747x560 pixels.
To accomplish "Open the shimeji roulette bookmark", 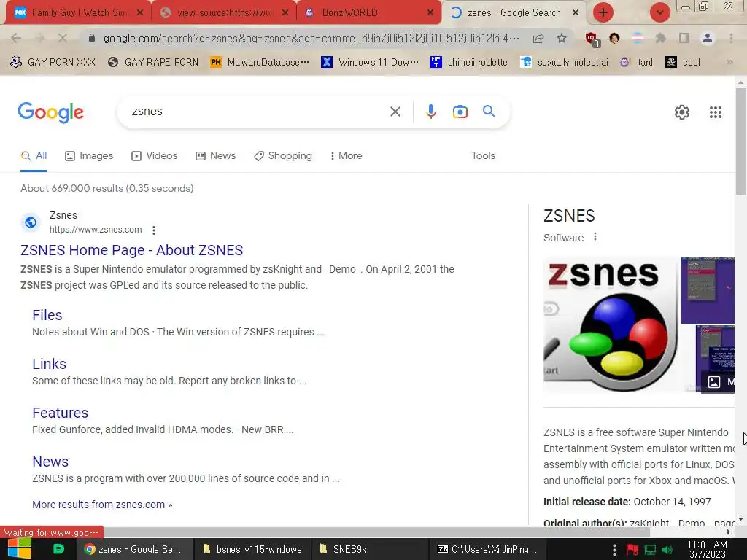I will click(469, 62).
